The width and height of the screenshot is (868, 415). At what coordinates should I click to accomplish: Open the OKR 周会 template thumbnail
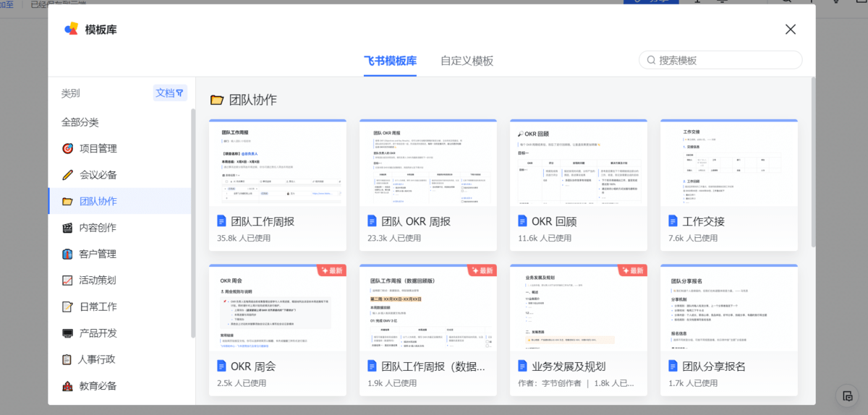tap(278, 308)
